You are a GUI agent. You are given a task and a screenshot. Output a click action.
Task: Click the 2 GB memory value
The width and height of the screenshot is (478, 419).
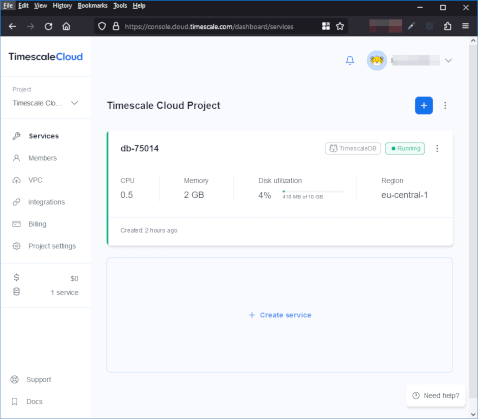[x=194, y=195]
